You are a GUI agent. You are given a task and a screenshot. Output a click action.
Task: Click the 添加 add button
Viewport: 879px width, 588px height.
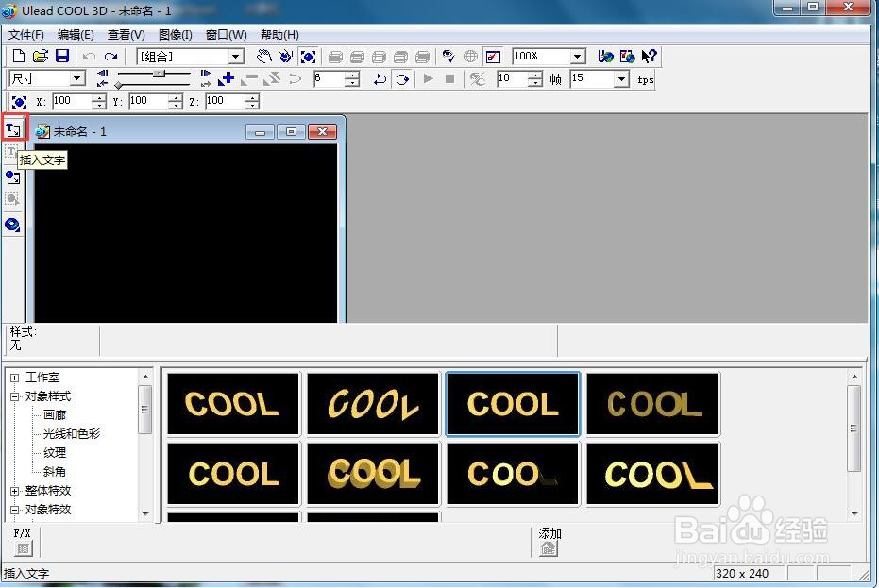549,548
